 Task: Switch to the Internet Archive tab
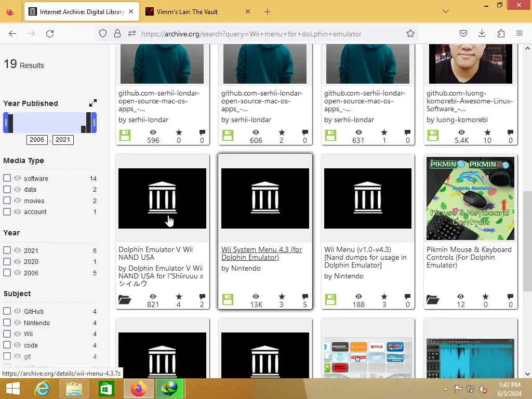(x=82, y=12)
